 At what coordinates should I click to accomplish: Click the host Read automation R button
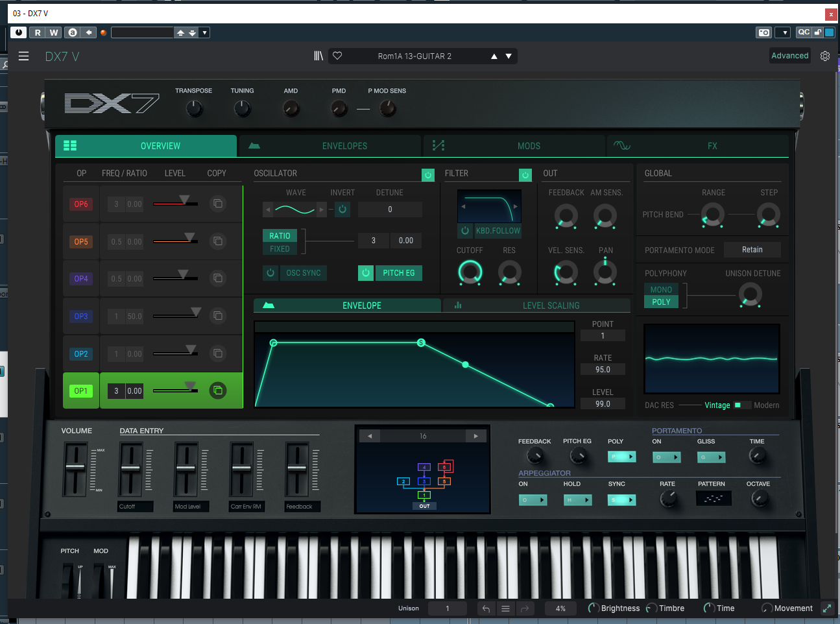(38, 32)
